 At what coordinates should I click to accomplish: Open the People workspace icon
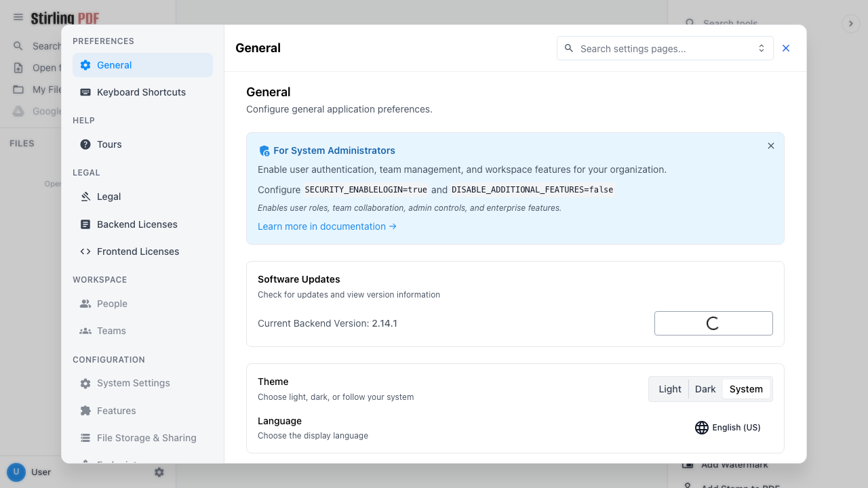(x=85, y=304)
